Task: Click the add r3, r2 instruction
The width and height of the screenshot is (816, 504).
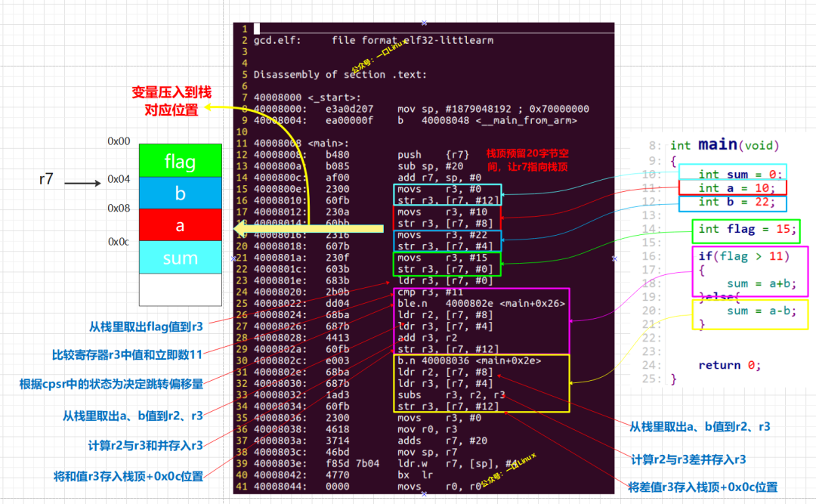Action: pos(427,338)
